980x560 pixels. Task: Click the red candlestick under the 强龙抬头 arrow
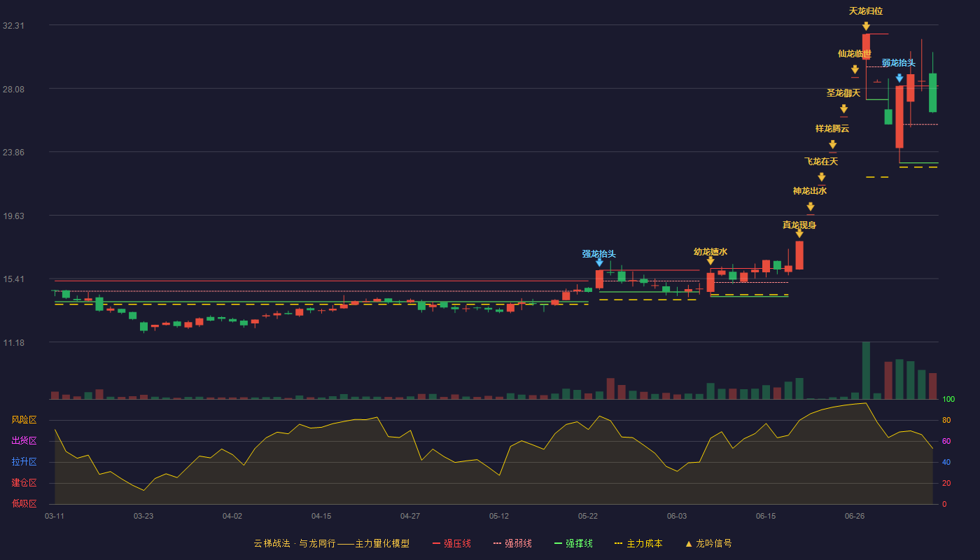click(599, 279)
